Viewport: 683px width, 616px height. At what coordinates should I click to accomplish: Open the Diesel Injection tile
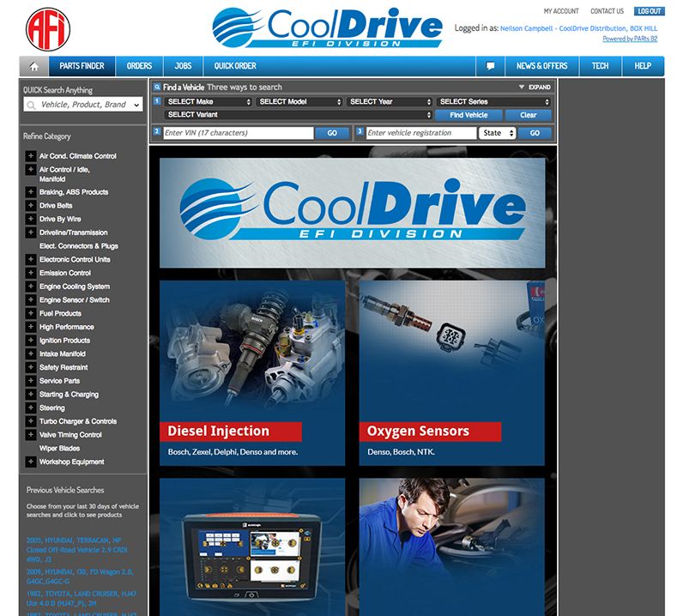tap(252, 373)
